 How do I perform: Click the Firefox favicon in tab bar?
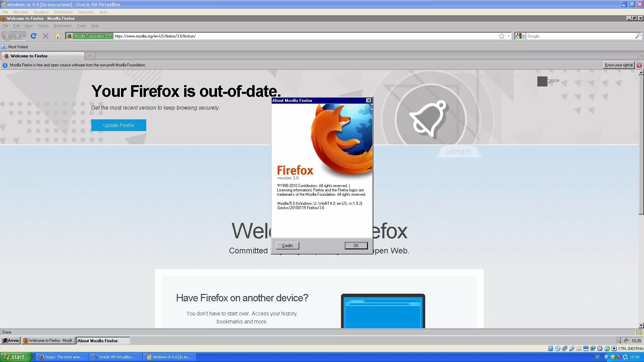coord(6,56)
